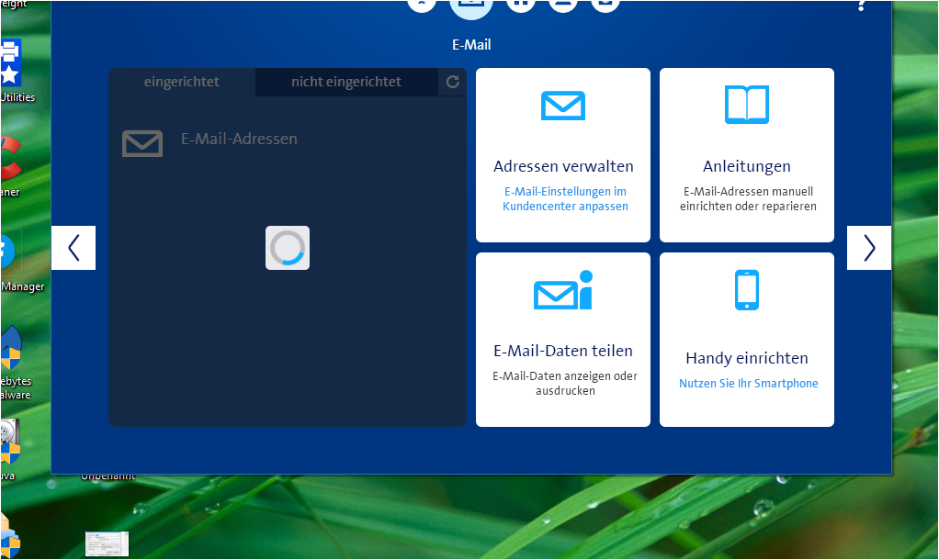Select the document thumbnail on the desktop
This screenshot has height=560, width=939.
(107, 543)
